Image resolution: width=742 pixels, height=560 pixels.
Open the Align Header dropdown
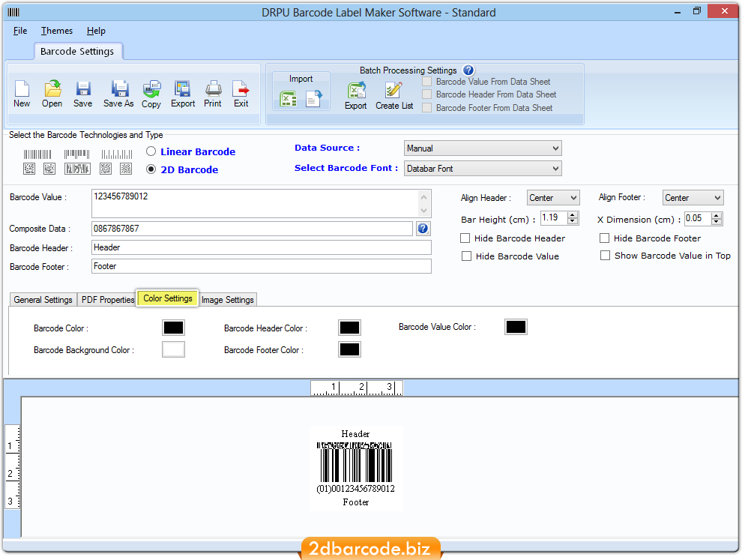(553, 197)
